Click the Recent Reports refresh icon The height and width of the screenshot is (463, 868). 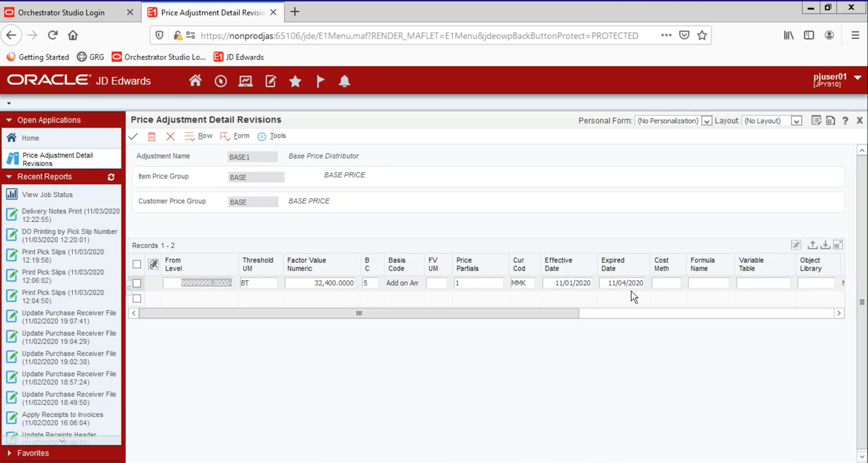[111, 177]
